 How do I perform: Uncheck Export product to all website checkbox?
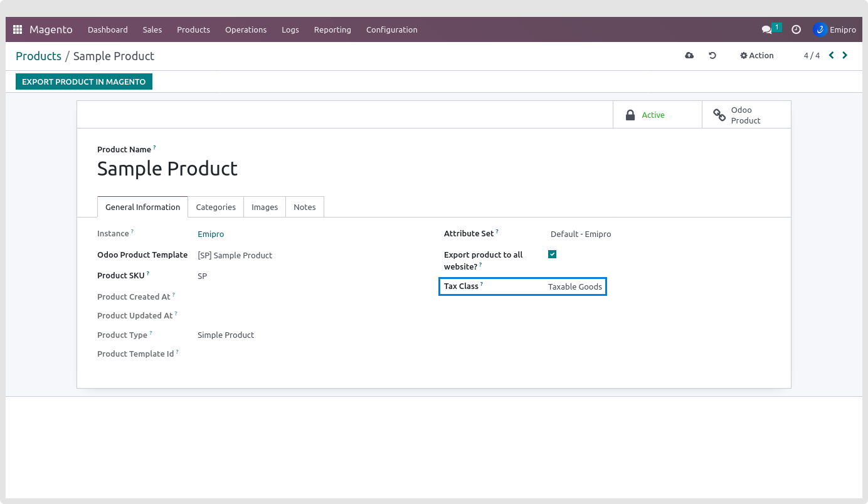point(553,255)
